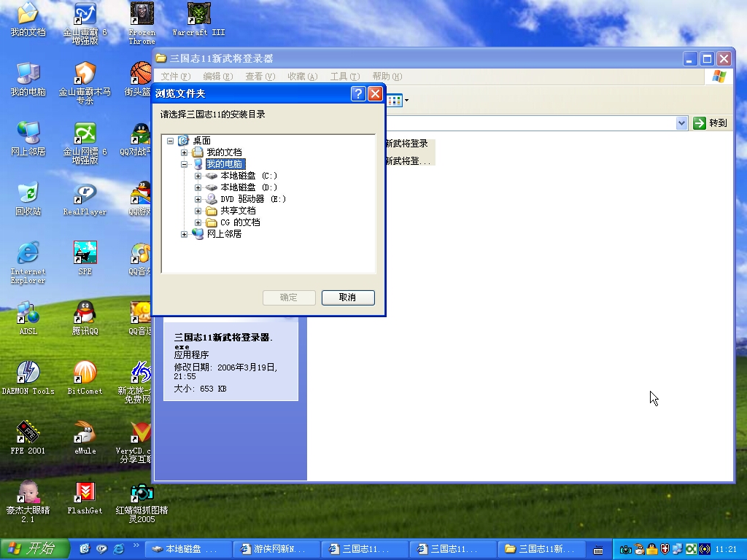The width and height of the screenshot is (747, 560).
Task: Collapse the 我的电脑 tree node
Action: (x=184, y=164)
